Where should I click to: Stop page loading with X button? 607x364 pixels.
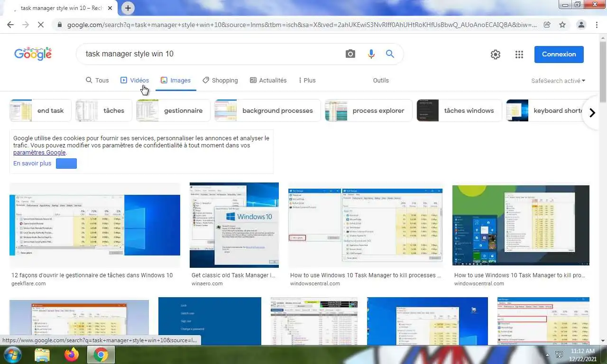pyautogui.click(x=41, y=25)
